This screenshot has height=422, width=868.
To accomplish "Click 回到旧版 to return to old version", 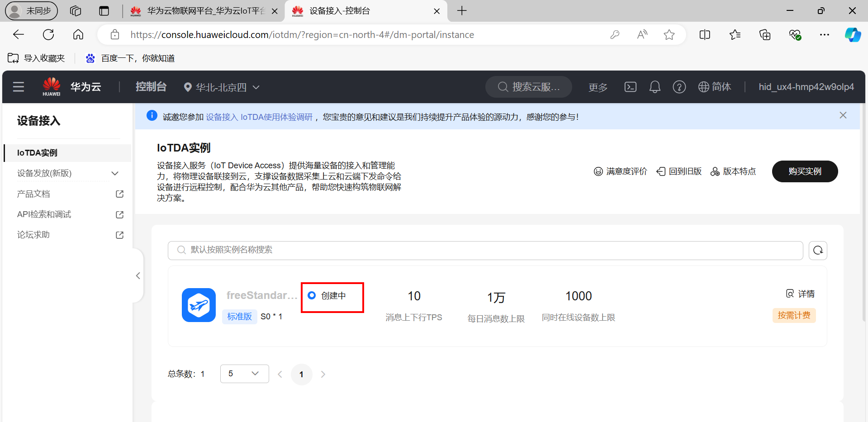I will pyautogui.click(x=679, y=171).
